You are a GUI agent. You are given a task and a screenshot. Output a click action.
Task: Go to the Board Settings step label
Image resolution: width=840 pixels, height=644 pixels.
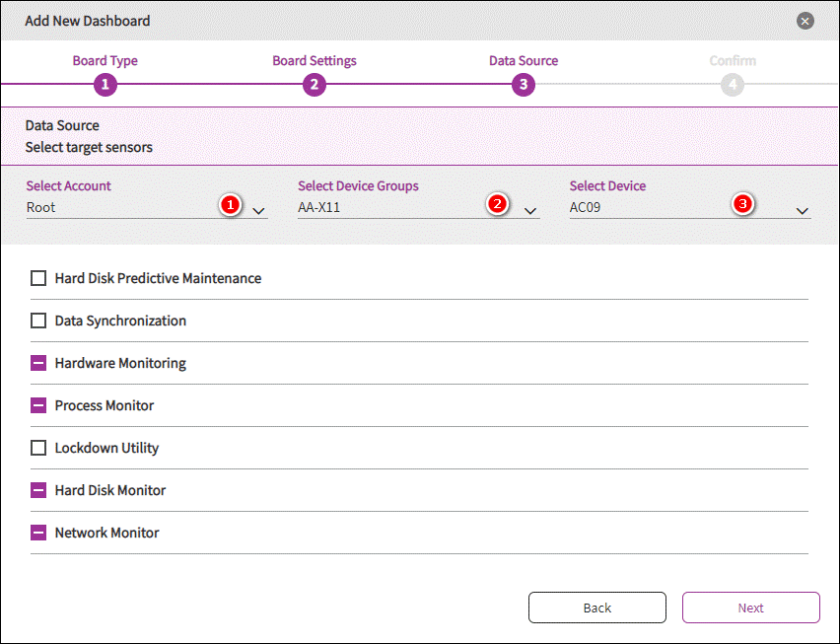pos(314,61)
